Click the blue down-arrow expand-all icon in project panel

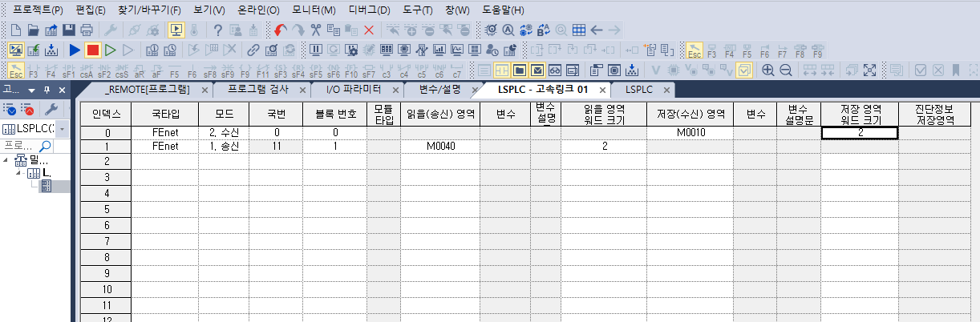10,109
